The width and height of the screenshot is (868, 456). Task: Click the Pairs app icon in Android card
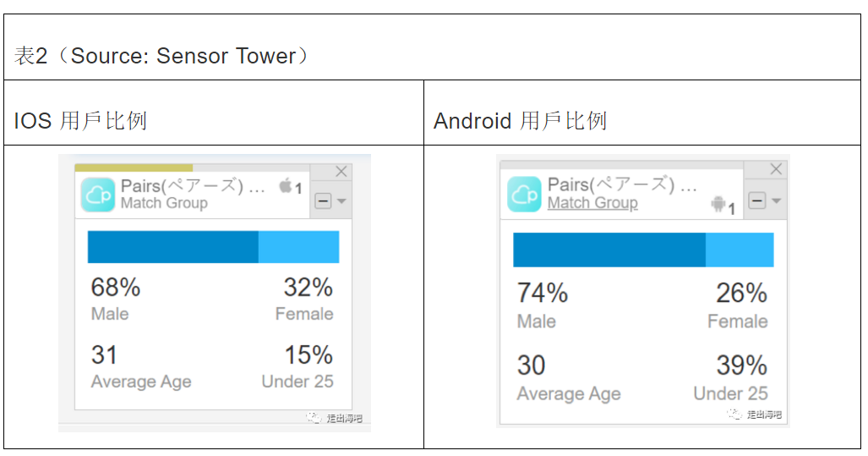tap(524, 195)
